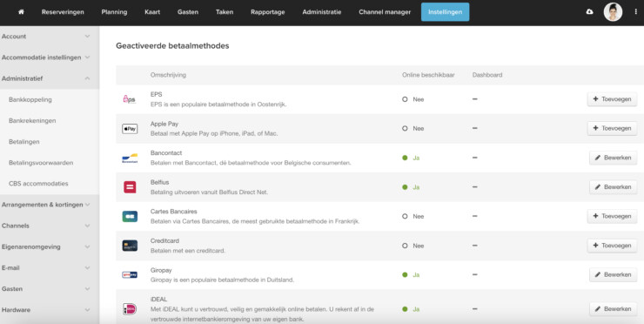Expand the Eigenarenomgeving section
The width and height of the screenshot is (644, 324).
pos(50,247)
